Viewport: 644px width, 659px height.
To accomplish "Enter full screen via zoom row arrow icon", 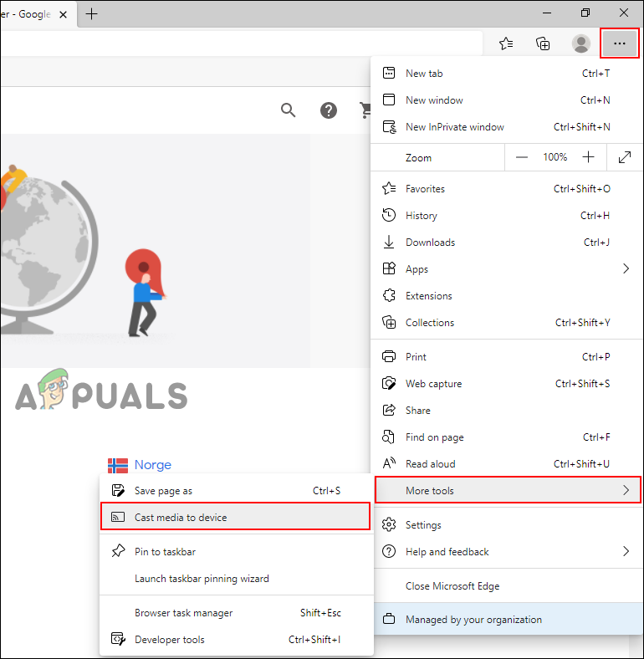I will (x=625, y=157).
